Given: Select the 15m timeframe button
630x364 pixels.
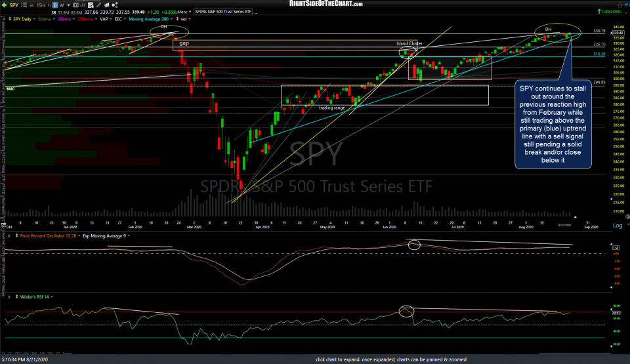Looking at the screenshot, I should (x=41, y=5).
